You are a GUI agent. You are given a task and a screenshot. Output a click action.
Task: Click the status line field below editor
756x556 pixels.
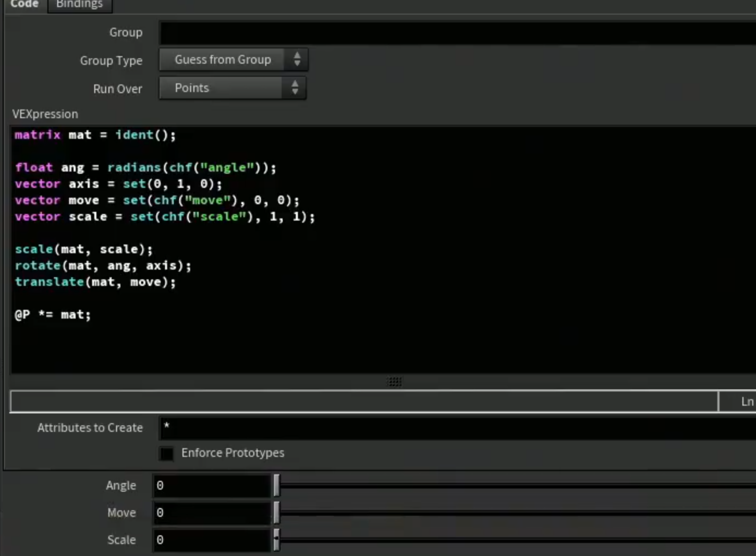click(364, 401)
